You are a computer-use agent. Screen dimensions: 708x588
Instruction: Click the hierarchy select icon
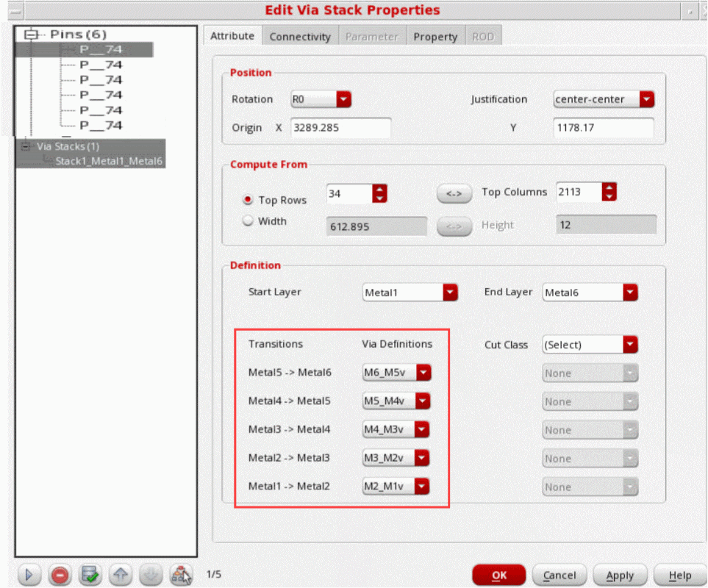click(180, 575)
